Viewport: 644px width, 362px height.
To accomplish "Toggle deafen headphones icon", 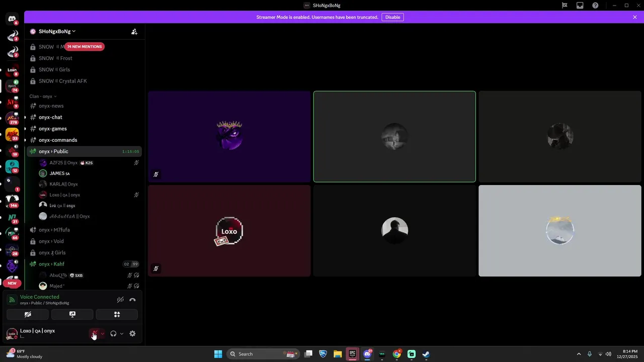I will coord(113,333).
